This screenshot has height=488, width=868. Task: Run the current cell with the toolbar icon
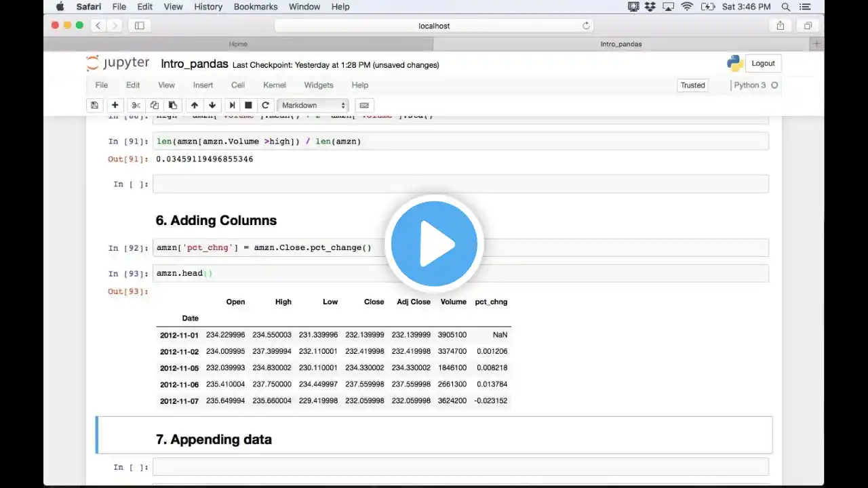pos(232,105)
